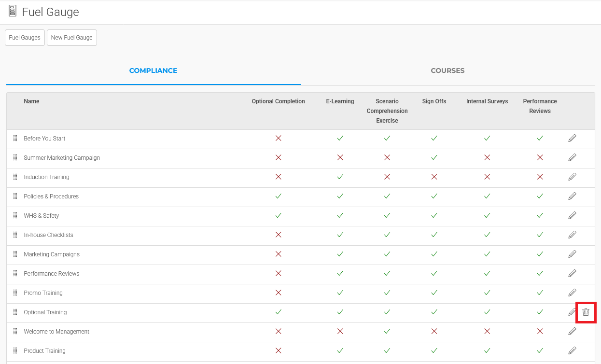Select the Compliance tab

(153, 70)
